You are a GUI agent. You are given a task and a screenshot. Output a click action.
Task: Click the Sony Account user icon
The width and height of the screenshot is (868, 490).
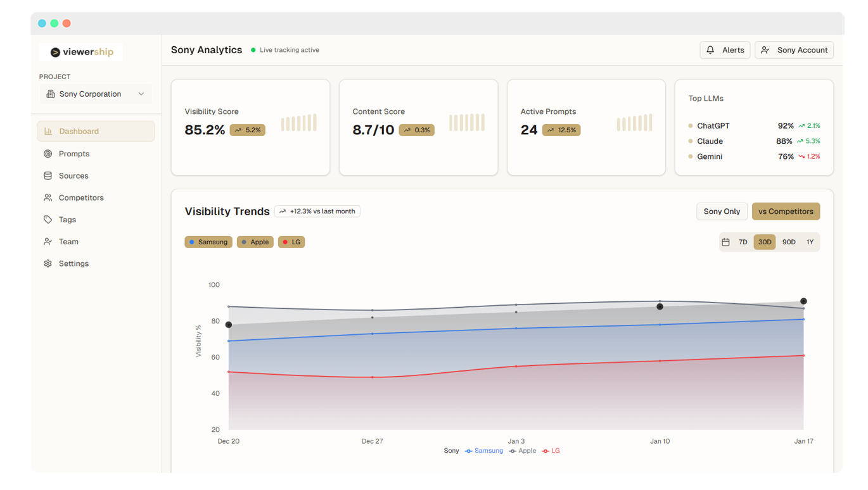pos(765,50)
